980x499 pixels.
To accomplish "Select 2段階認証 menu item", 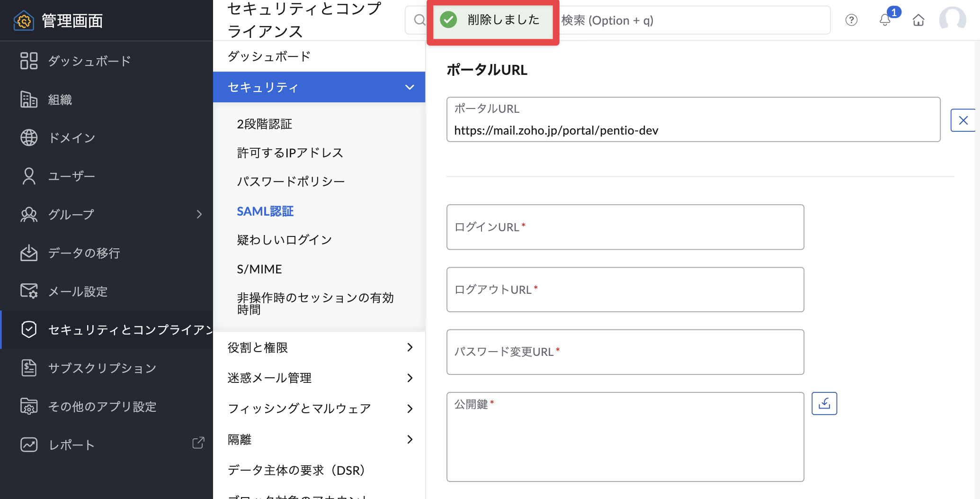I will click(x=264, y=124).
